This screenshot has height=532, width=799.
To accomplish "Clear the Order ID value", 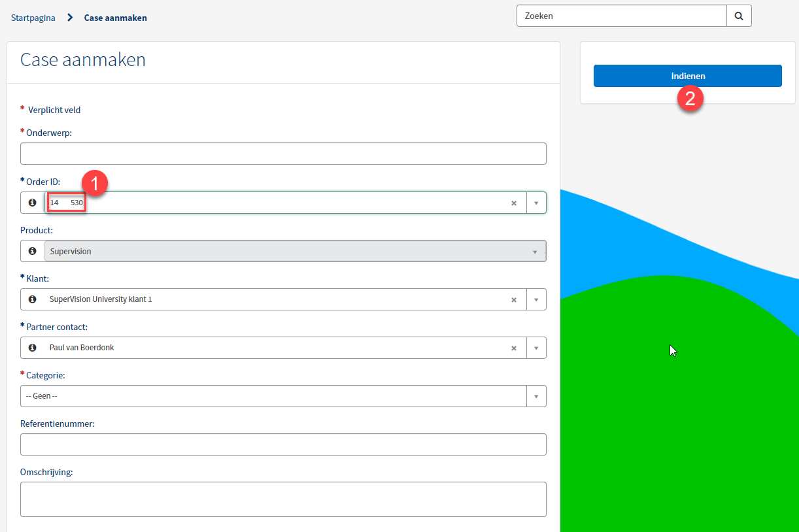I will tap(514, 203).
